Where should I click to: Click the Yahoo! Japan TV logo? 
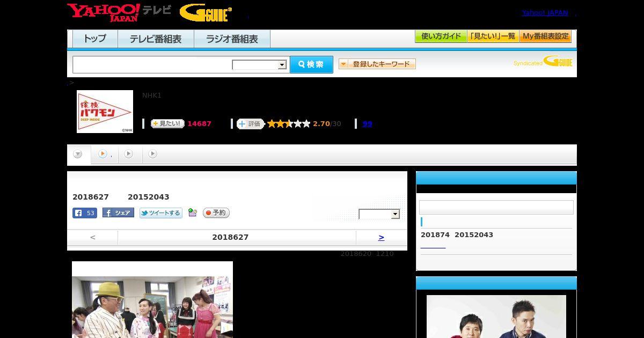[x=119, y=12]
